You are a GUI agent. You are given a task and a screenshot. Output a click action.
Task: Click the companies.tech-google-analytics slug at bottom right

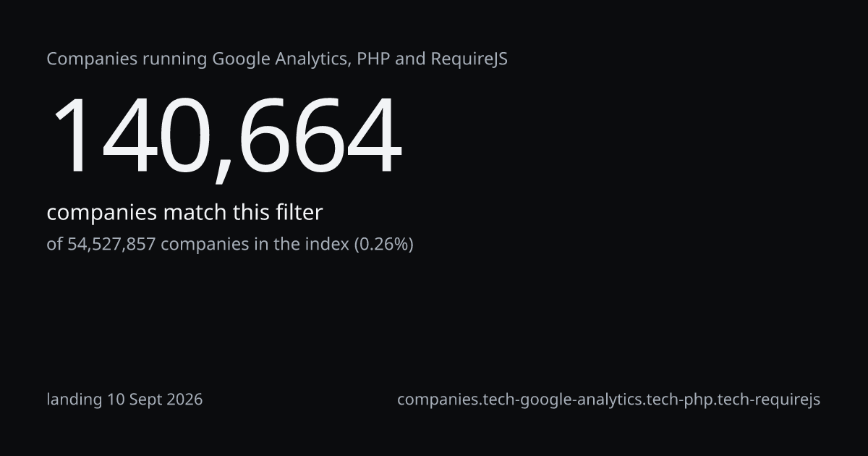click(609, 400)
